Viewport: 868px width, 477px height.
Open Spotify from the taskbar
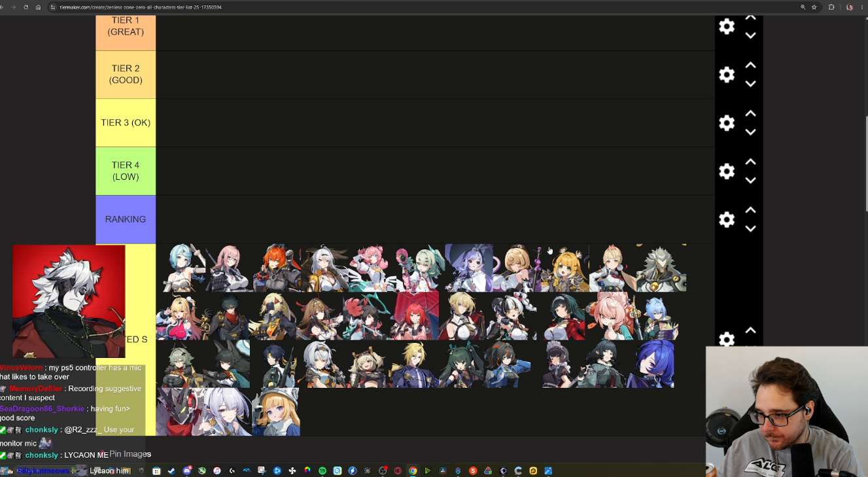(322, 470)
